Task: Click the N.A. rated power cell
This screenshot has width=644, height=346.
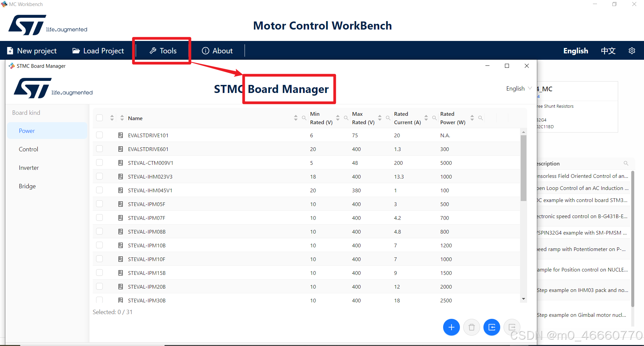Action: tap(445, 135)
